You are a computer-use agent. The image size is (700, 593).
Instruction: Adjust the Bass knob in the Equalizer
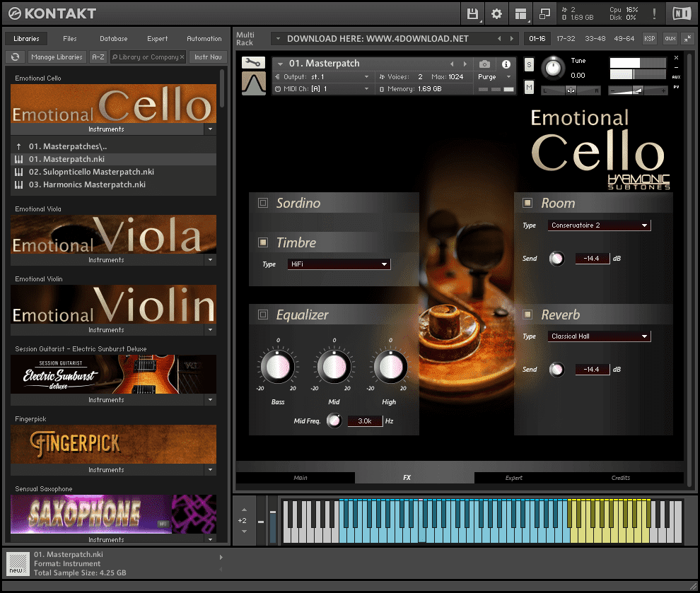click(x=276, y=367)
